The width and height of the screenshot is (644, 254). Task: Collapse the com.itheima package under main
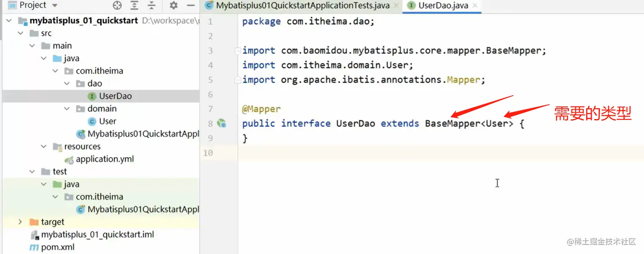click(55, 71)
